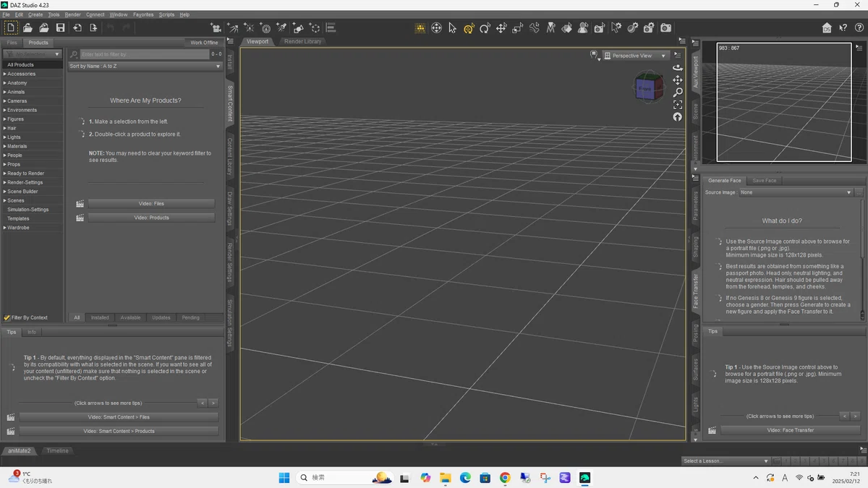Open the Perspective View dropdown

coord(636,56)
